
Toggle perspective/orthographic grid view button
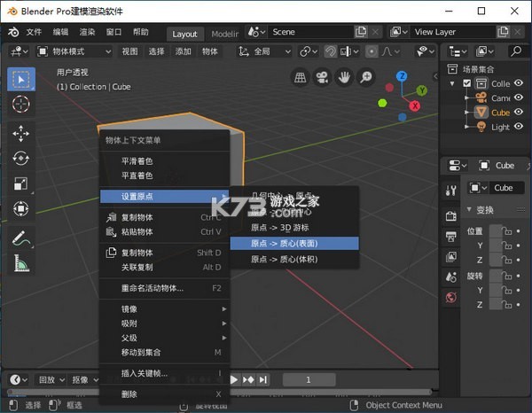tap(300, 78)
